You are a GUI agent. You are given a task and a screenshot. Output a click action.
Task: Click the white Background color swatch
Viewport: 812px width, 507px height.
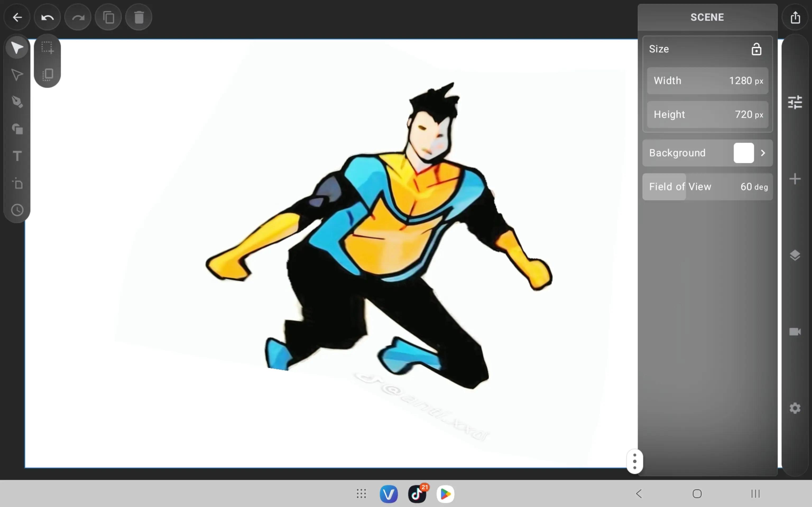[x=744, y=153]
